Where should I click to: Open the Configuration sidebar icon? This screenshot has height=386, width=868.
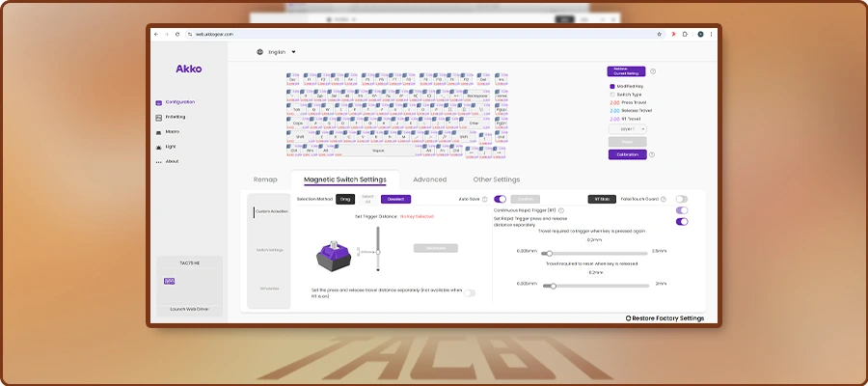coord(159,102)
